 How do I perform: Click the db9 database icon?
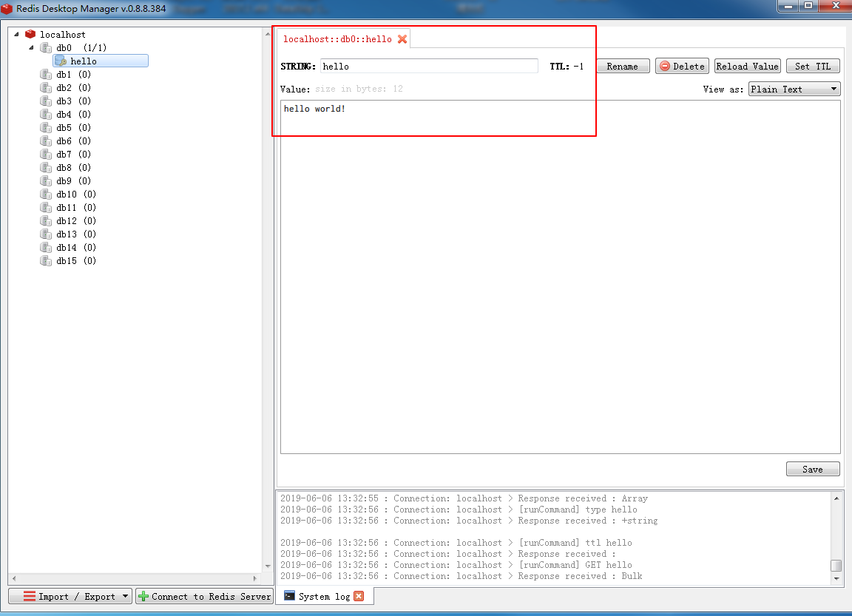(x=46, y=181)
